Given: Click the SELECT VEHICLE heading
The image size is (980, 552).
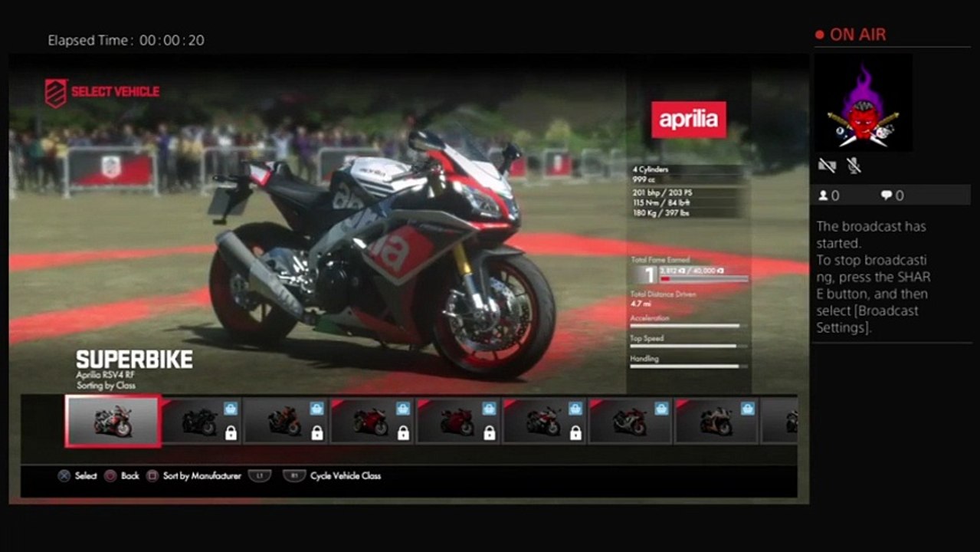Looking at the screenshot, I should click(x=115, y=92).
